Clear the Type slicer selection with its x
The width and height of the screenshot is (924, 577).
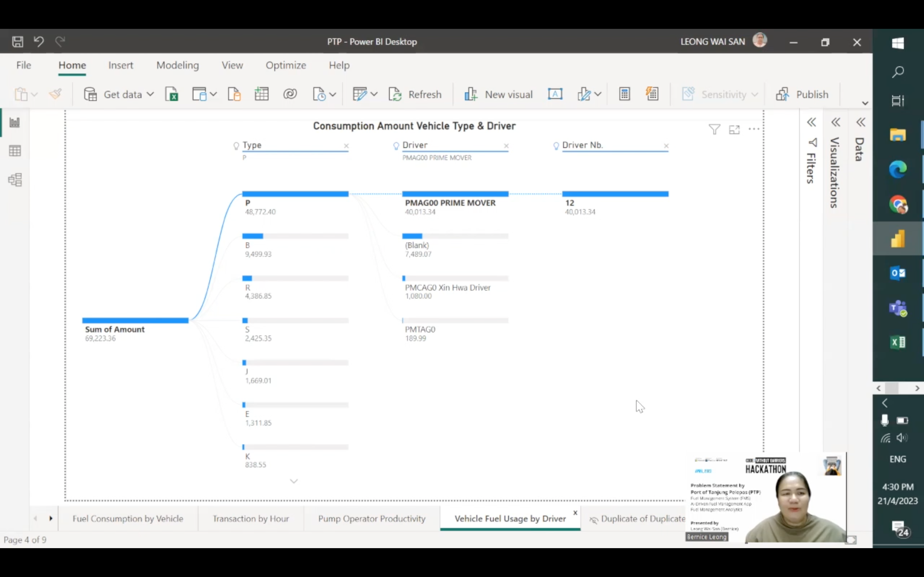coord(346,146)
